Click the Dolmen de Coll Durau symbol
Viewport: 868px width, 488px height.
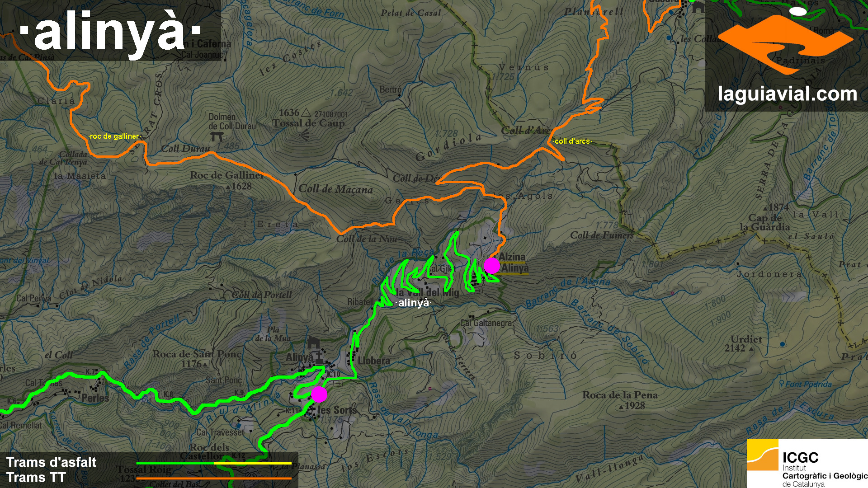[217, 136]
